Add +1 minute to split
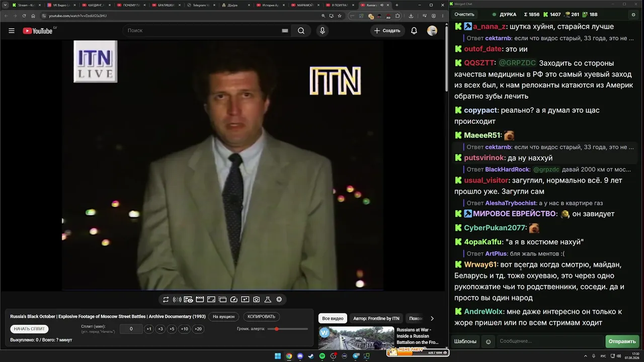The image size is (644, 362). tap(148, 329)
